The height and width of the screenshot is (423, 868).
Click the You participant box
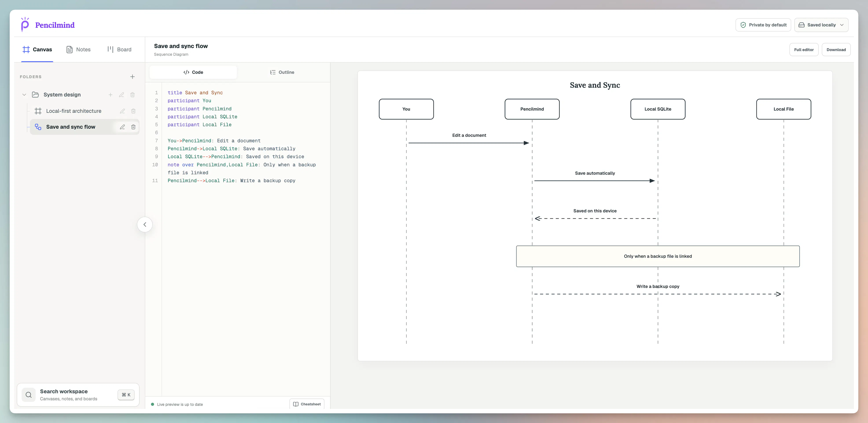click(x=406, y=109)
